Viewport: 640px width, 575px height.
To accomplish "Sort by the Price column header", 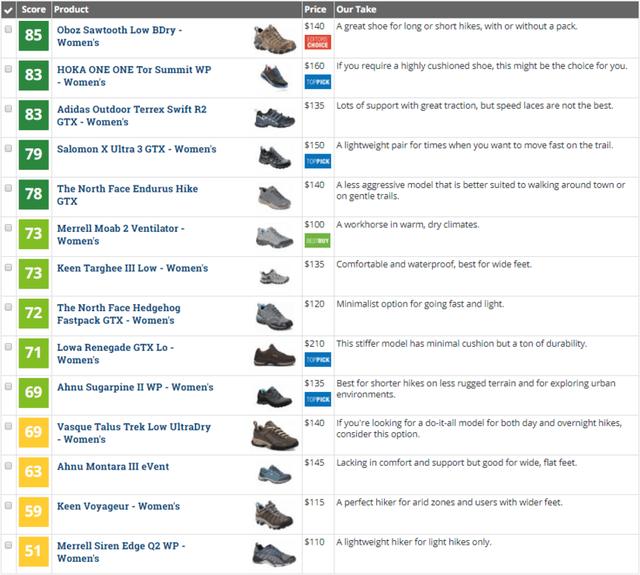I will [x=315, y=9].
